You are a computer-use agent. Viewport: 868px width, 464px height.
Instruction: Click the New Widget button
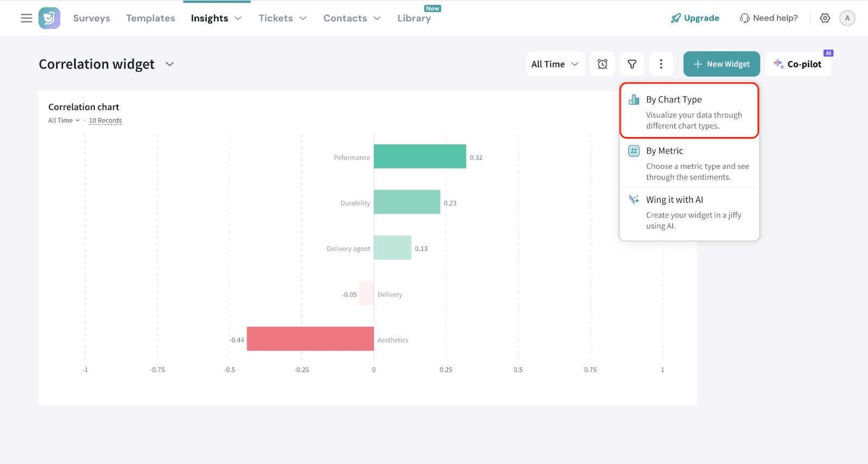point(721,64)
